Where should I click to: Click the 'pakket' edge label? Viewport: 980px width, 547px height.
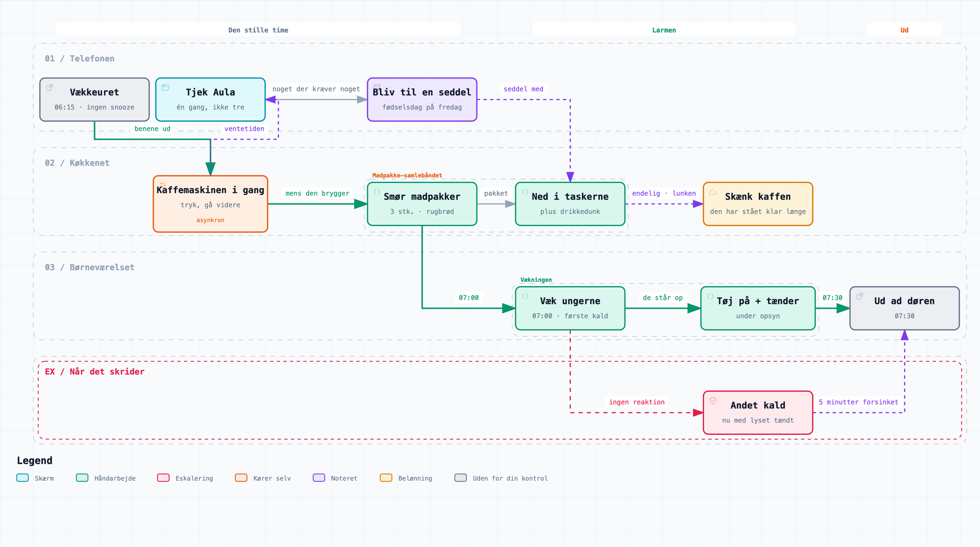(496, 194)
